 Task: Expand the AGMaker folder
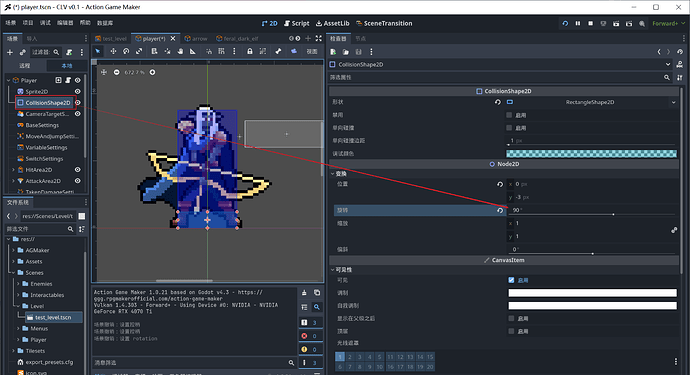(x=13, y=250)
